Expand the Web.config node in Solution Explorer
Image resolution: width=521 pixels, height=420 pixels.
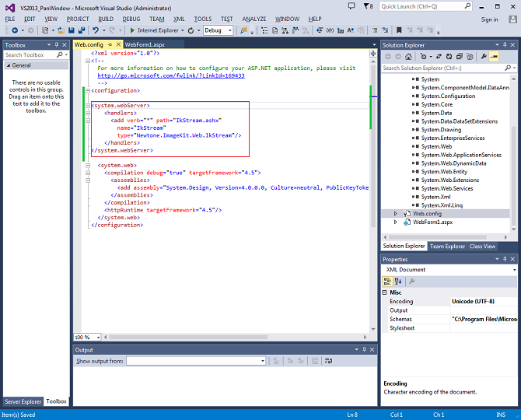395,214
